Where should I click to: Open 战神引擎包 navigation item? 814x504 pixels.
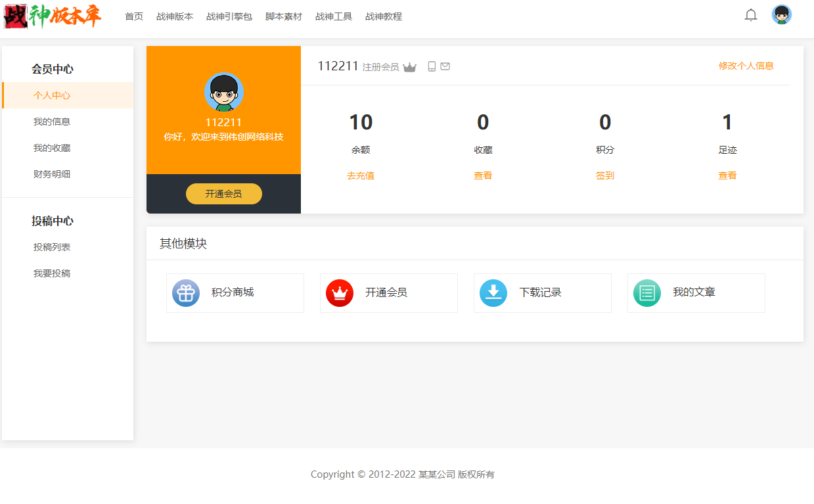pyautogui.click(x=229, y=16)
